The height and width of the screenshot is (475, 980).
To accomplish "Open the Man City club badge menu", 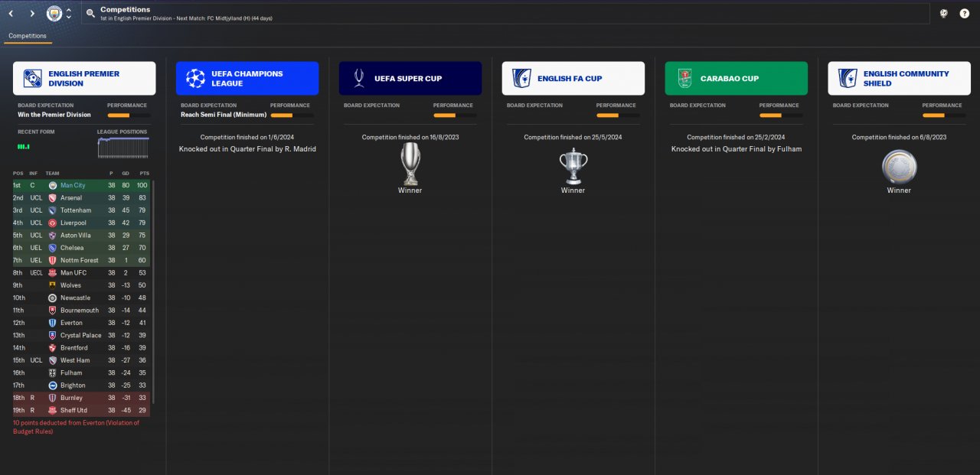I will click(x=54, y=14).
